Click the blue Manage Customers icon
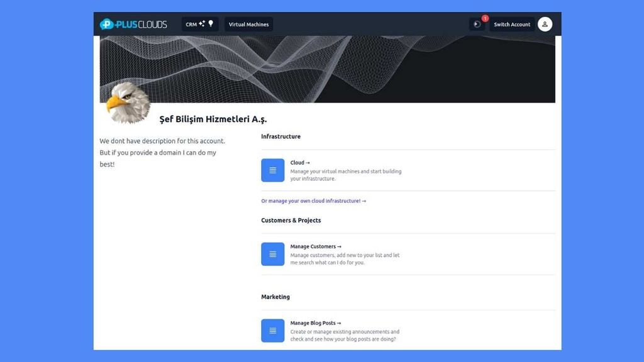This screenshot has height=362, width=644. coord(272,254)
